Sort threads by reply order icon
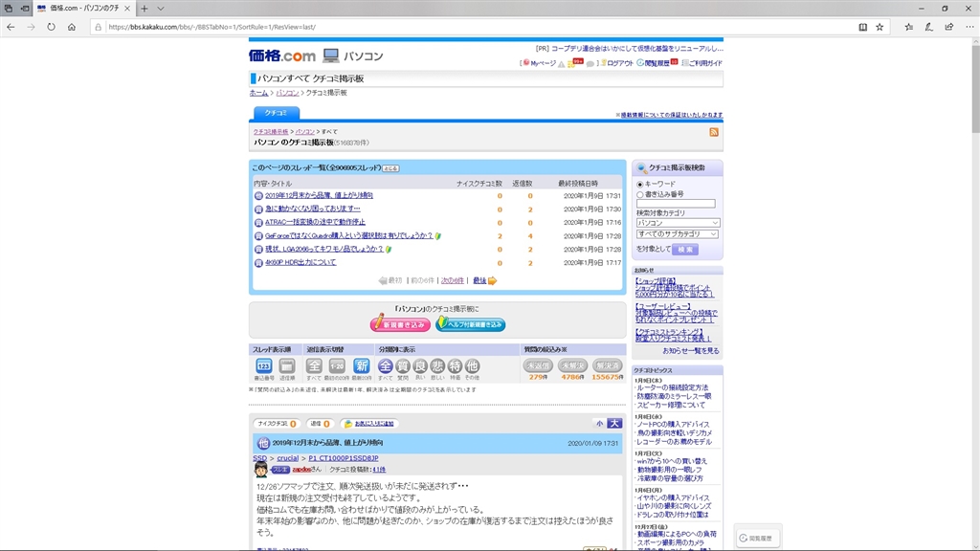This screenshot has width=980, height=551. point(287,366)
